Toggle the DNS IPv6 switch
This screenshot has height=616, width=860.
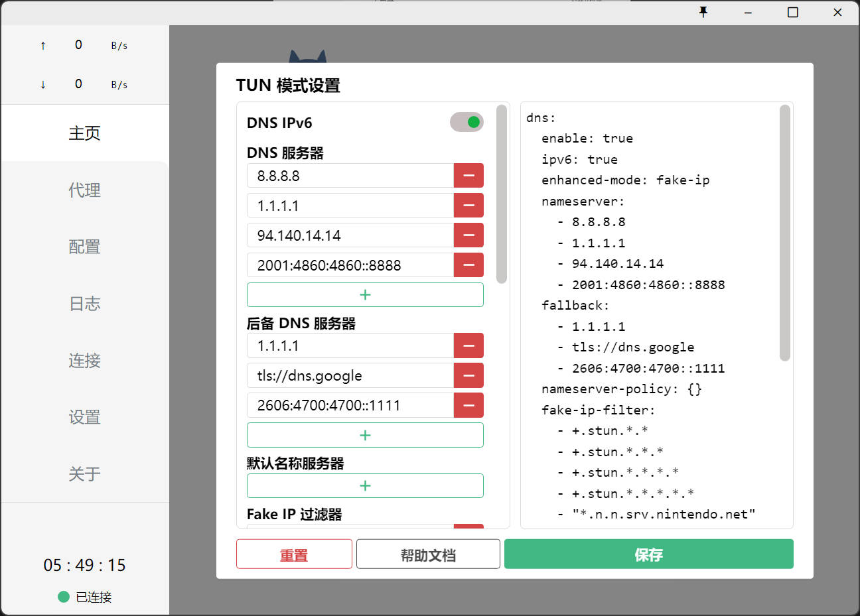pyautogui.click(x=466, y=122)
